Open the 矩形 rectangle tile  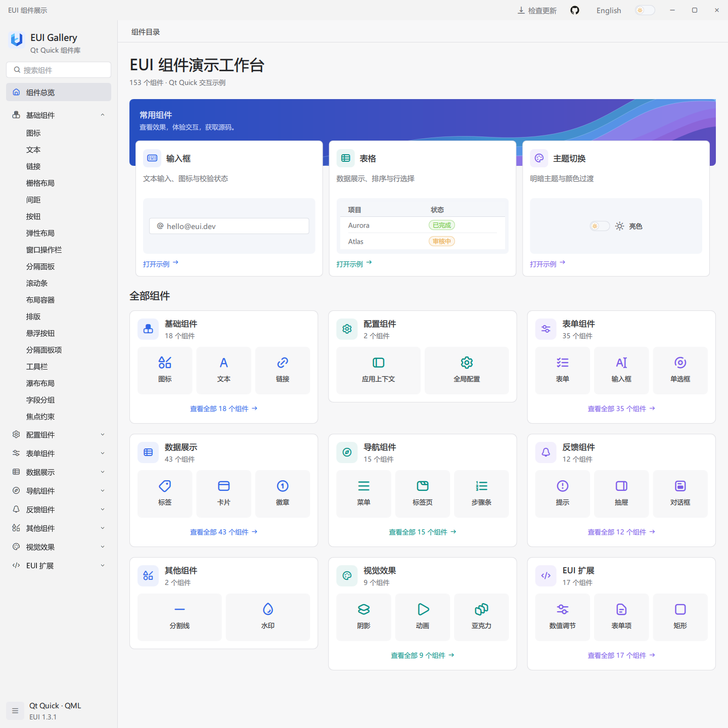point(680,617)
